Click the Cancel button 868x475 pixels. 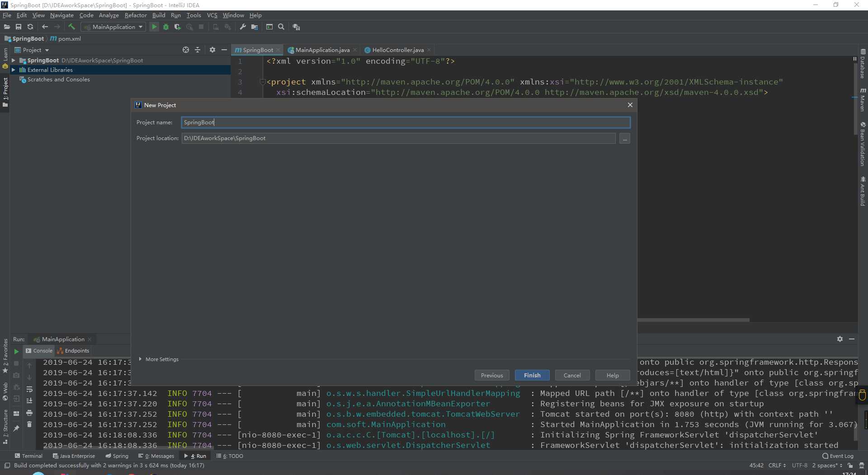click(x=572, y=375)
